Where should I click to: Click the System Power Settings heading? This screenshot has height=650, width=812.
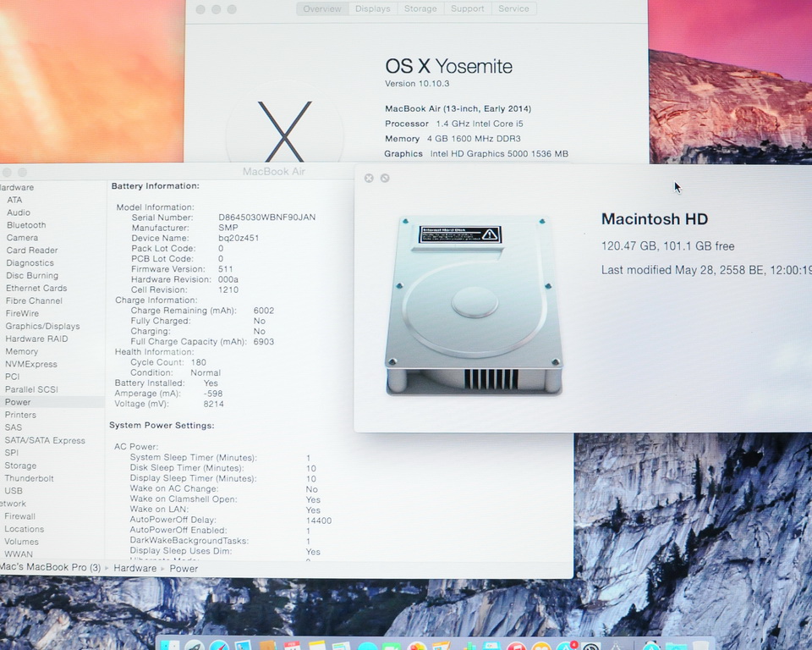[162, 426]
